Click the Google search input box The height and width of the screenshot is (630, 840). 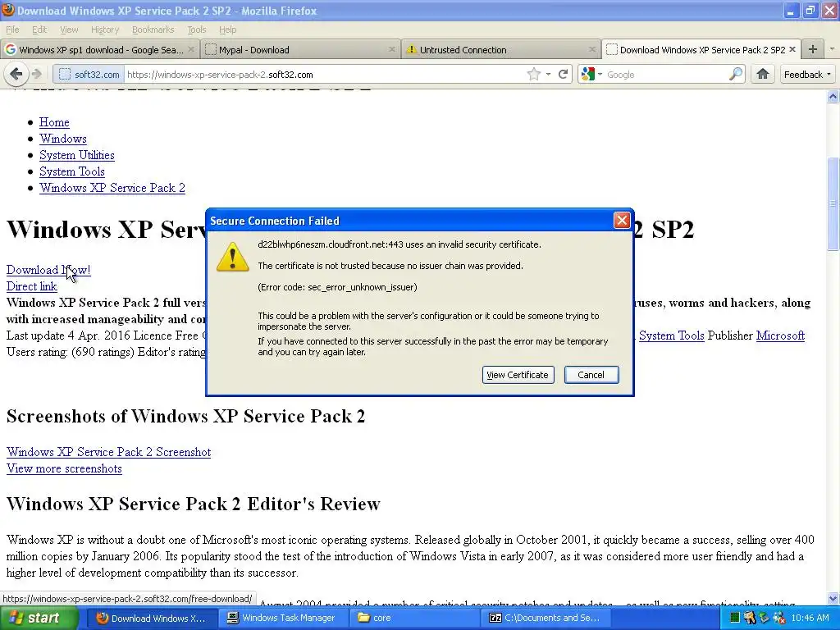coord(666,75)
